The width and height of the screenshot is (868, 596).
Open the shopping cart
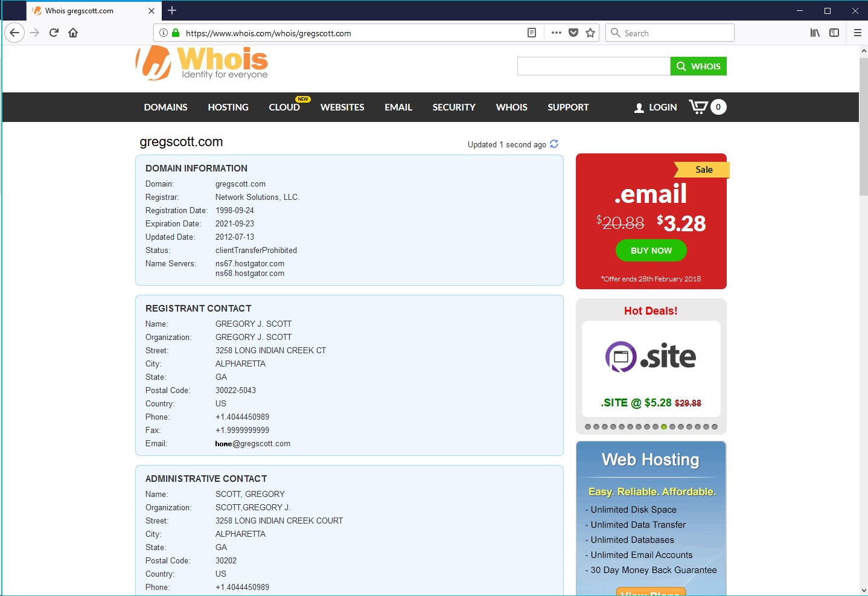click(x=707, y=107)
